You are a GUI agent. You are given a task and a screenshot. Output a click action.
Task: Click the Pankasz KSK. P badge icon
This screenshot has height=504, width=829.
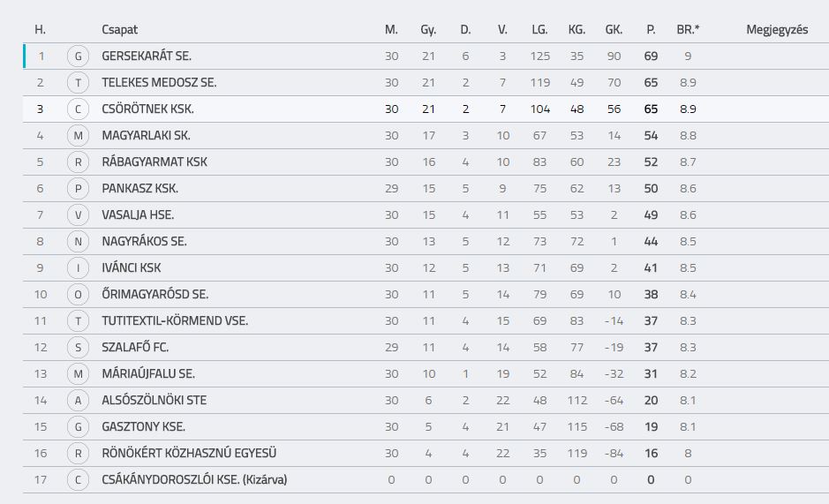coord(78,188)
